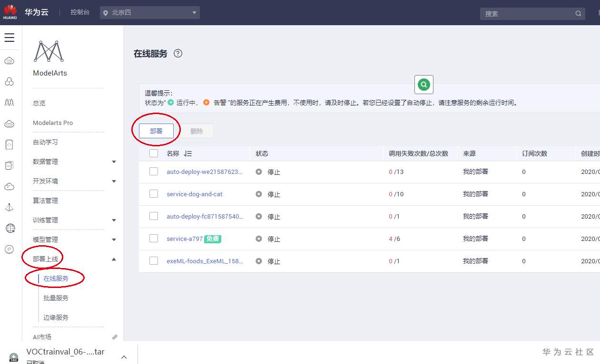The image size is (600, 364).
Task: Check the box for service-a797
Action: pos(154,239)
